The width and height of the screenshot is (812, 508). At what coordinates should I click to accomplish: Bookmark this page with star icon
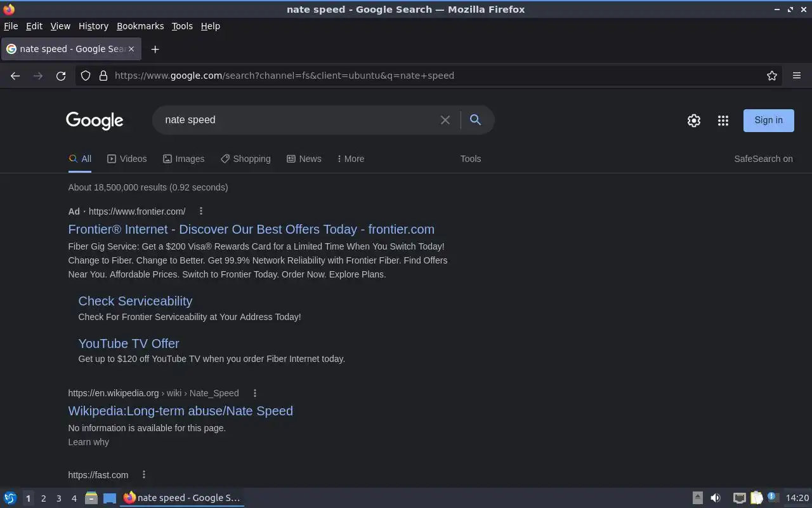tap(772, 76)
